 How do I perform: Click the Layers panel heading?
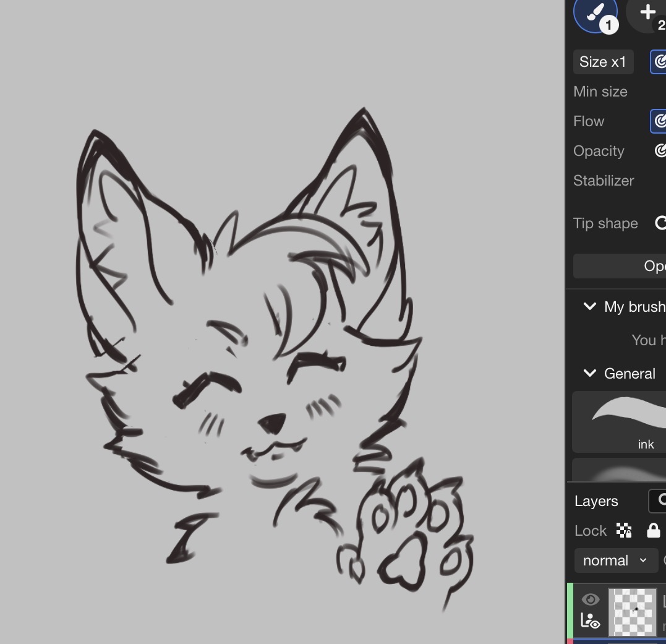tap(596, 501)
